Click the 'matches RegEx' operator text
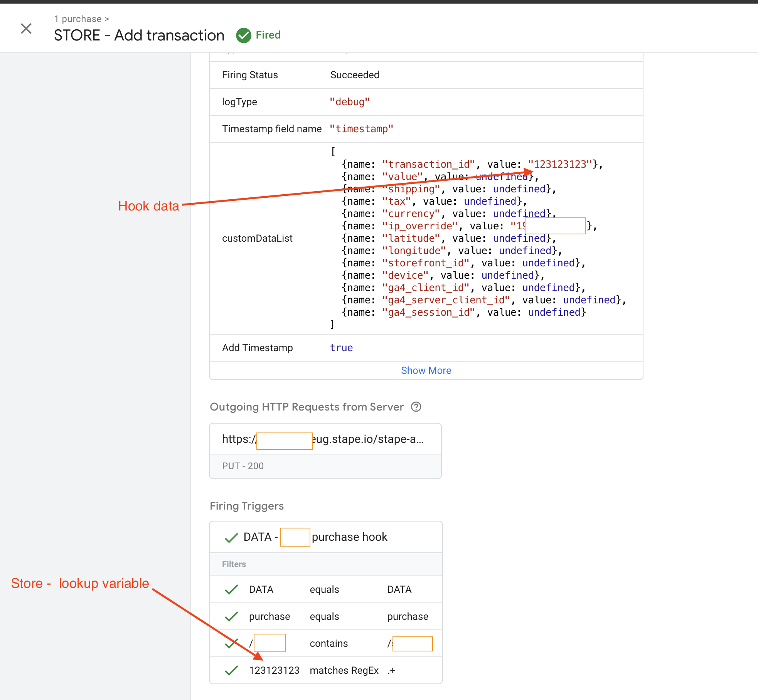 pyautogui.click(x=344, y=670)
